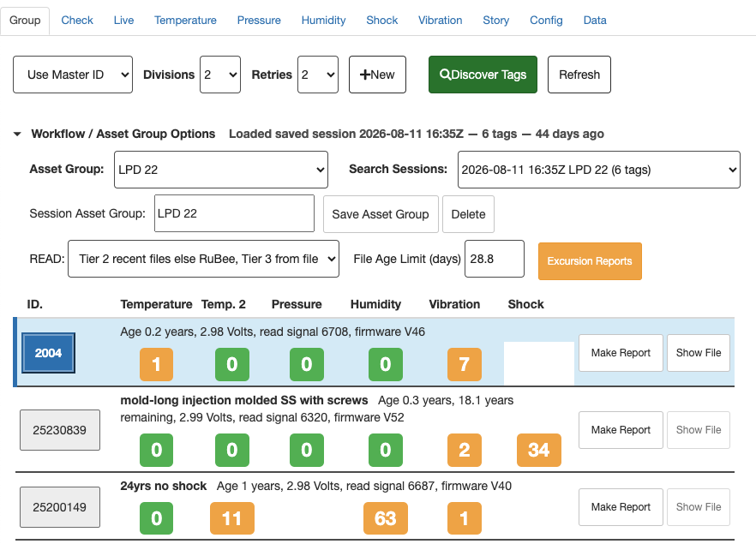756x544 pixels.
Task: Click the File Age Limit days field
Action: 495,259
